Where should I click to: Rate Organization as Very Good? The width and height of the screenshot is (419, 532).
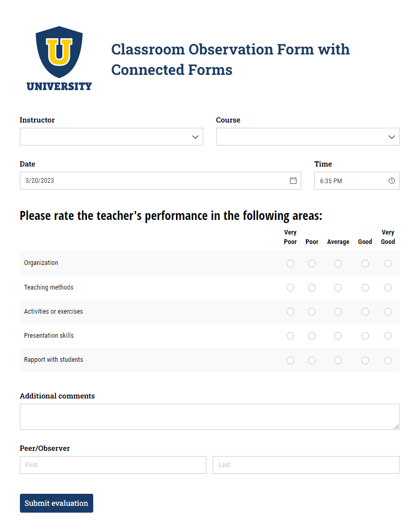pyautogui.click(x=388, y=263)
